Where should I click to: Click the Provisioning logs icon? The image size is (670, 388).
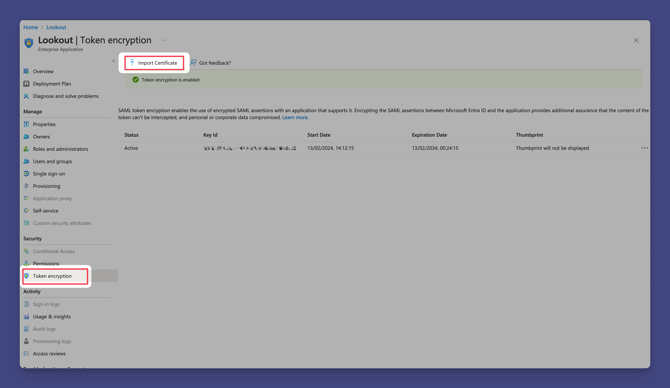tap(26, 341)
